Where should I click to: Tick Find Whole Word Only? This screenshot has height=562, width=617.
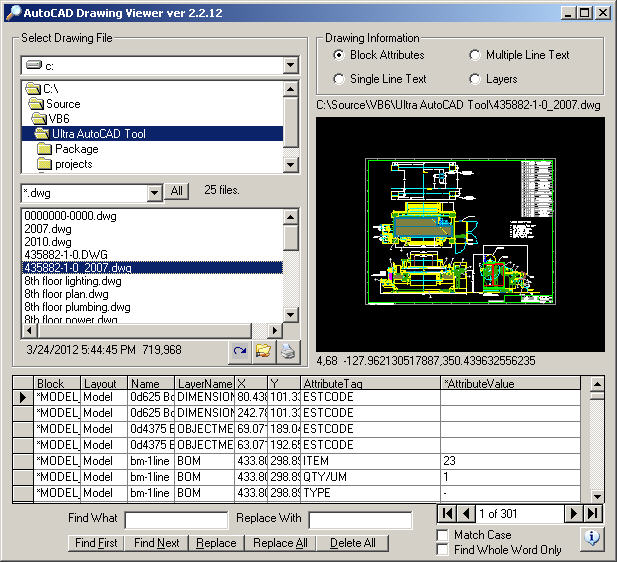coord(443,549)
